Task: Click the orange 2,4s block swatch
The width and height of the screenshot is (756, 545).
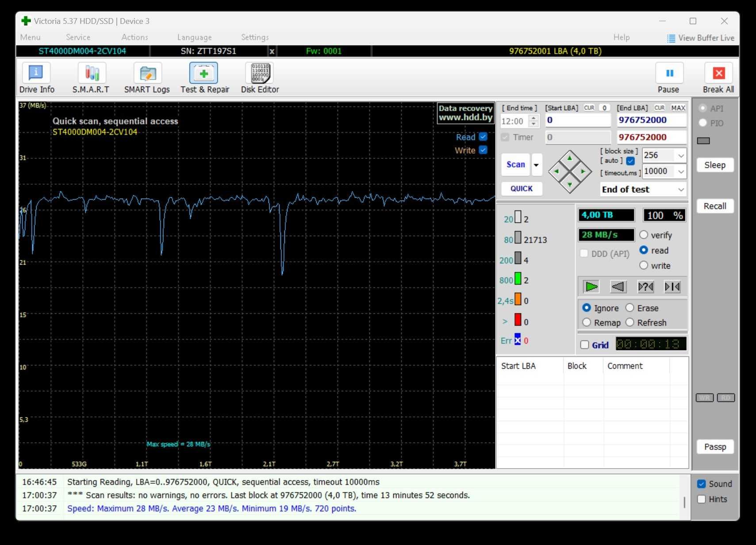Action: [x=518, y=299]
